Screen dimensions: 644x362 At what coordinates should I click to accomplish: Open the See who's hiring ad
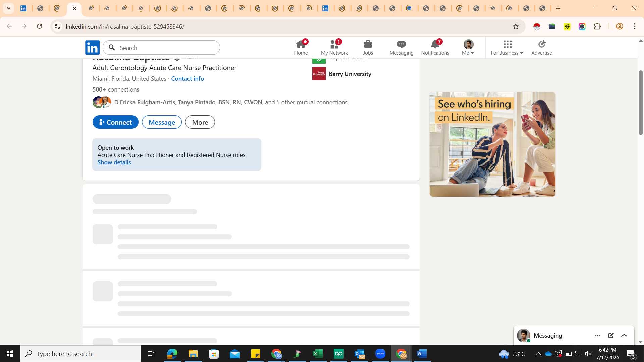tap(492, 144)
